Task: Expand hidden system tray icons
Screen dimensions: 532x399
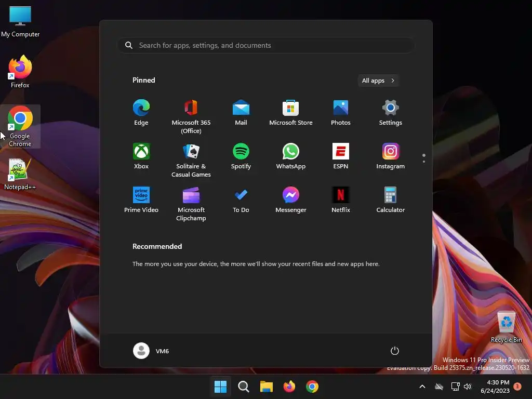Action: (x=422, y=387)
